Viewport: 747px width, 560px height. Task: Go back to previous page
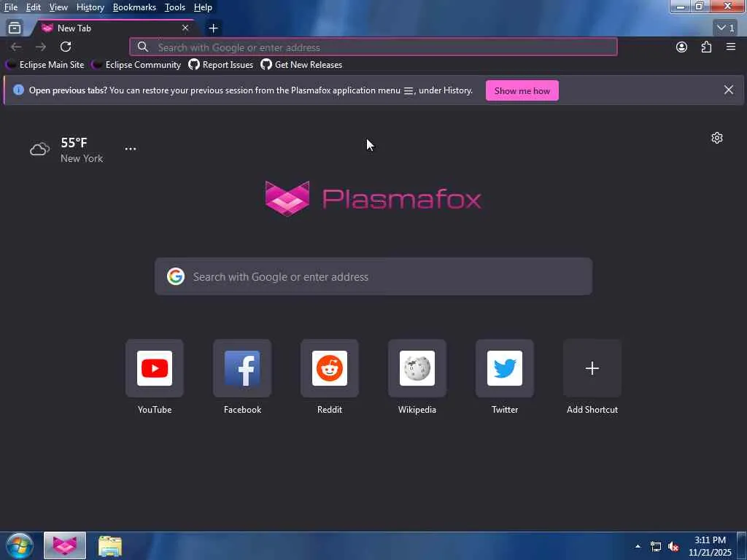(16, 47)
